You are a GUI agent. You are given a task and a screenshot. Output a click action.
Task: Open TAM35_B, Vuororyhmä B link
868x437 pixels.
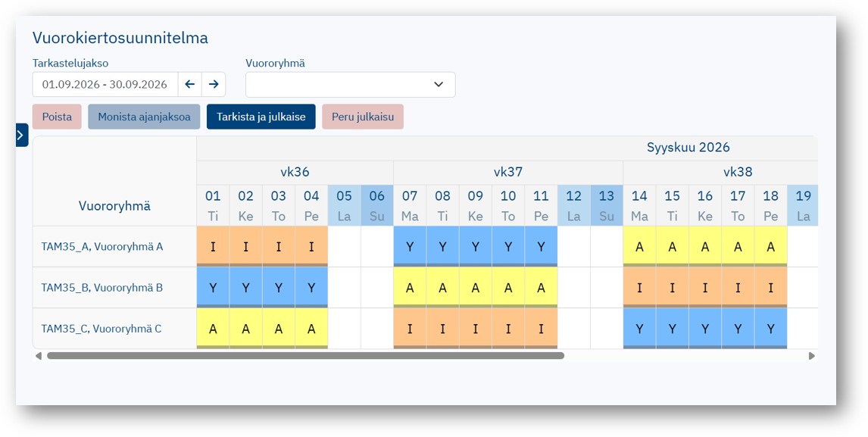tap(101, 288)
